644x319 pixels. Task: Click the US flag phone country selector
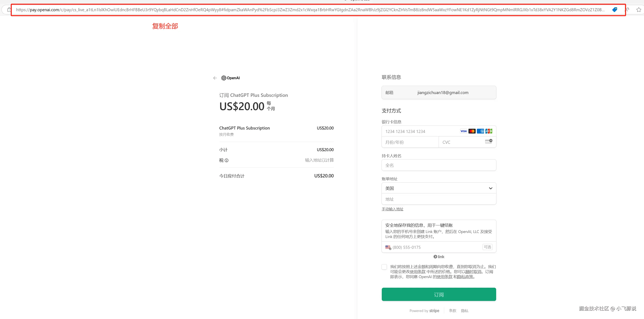[x=388, y=247]
